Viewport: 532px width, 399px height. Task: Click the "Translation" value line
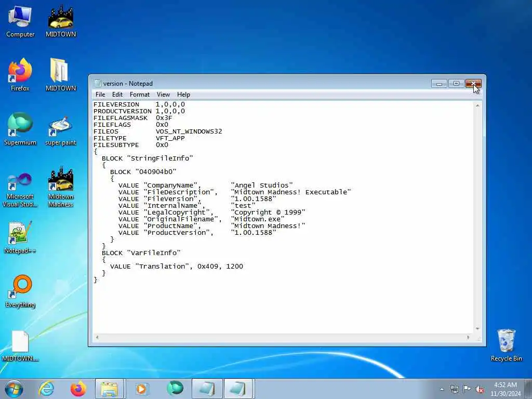click(177, 267)
